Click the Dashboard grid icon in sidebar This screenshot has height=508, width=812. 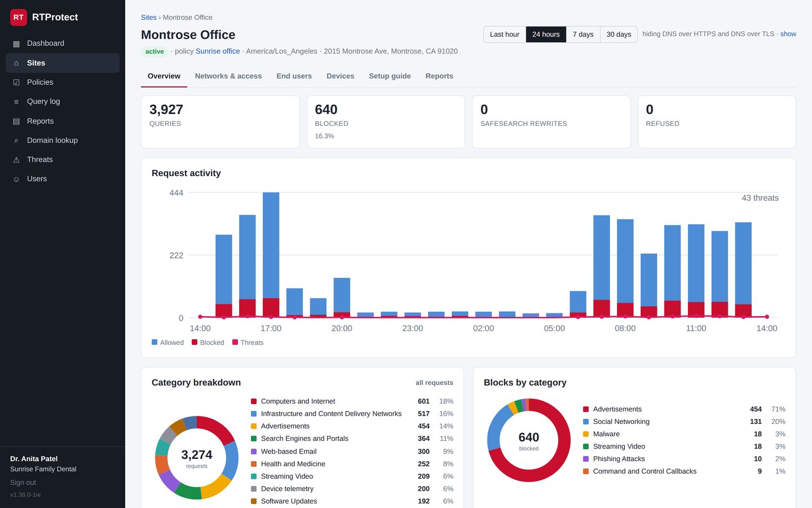coord(16,43)
